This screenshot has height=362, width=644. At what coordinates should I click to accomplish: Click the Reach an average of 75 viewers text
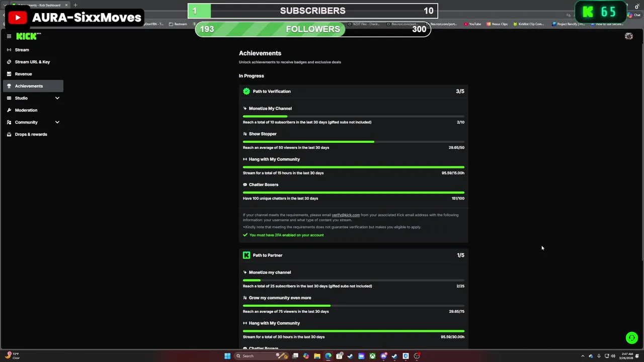(x=286, y=312)
